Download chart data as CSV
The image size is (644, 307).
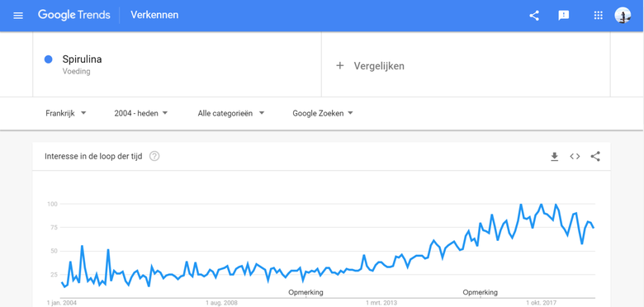pos(555,156)
